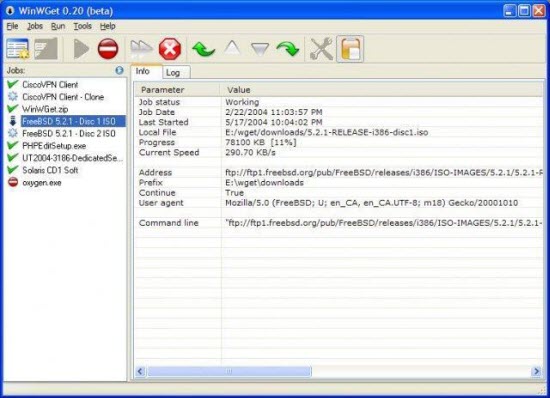Screen dimensions: 550x398
Task: Toggle the clipboard monitor toolbar icon
Action: coord(350,49)
